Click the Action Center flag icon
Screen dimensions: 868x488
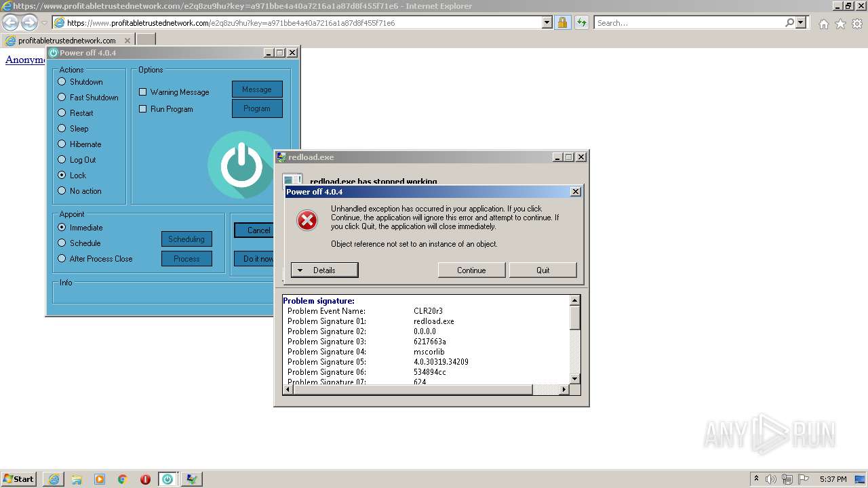click(x=804, y=479)
